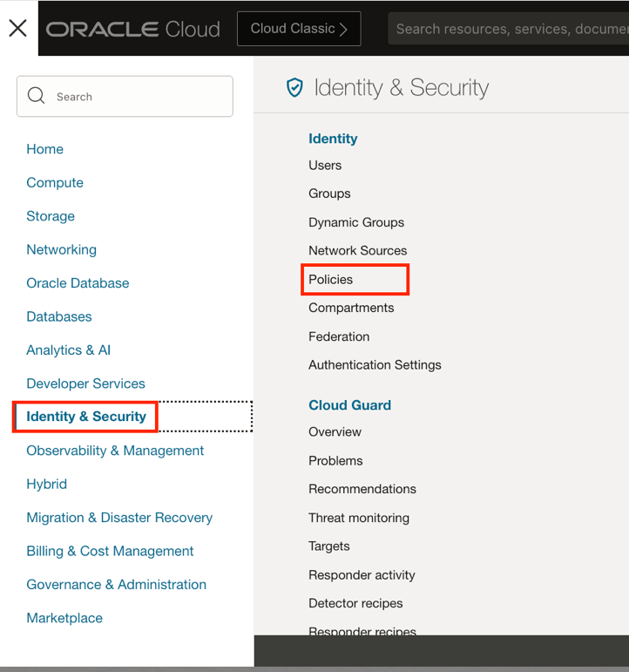
Task: Open Policies under Identity
Action: click(331, 280)
